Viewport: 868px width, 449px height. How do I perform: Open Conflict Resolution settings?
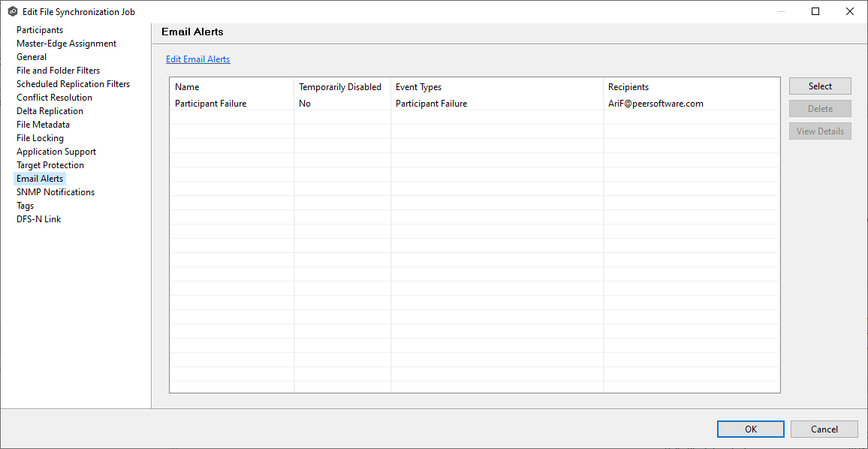pyautogui.click(x=54, y=98)
